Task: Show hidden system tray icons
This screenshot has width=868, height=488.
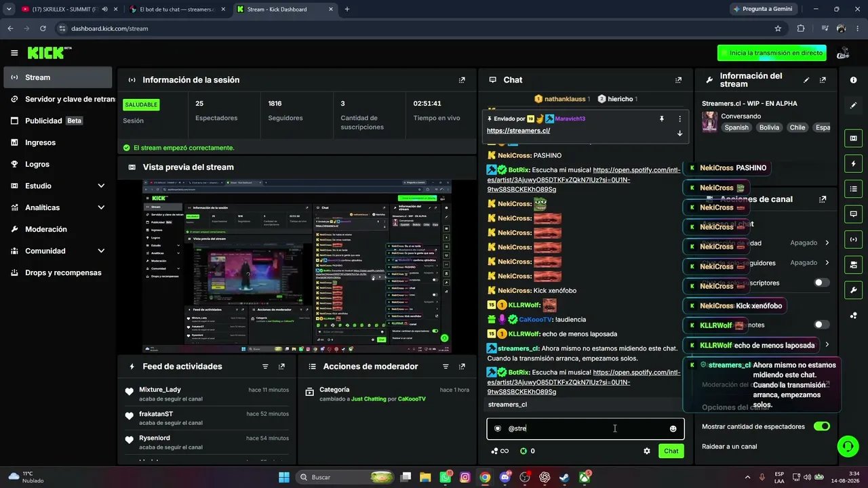Action: click(x=748, y=477)
